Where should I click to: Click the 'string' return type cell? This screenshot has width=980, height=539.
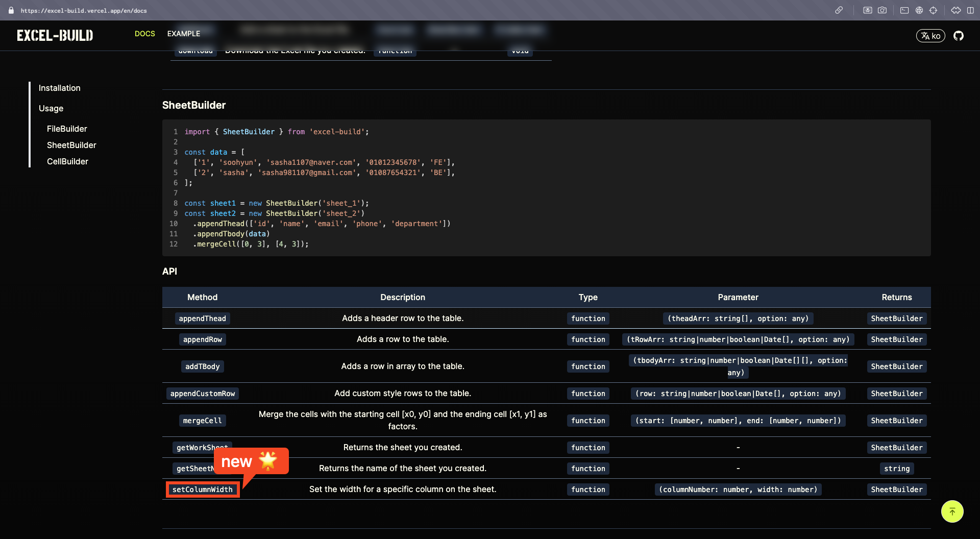coord(897,469)
